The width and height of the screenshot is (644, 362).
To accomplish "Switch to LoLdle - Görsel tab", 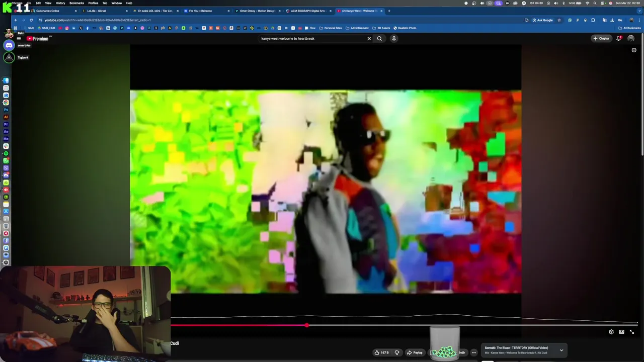I will click(97, 11).
